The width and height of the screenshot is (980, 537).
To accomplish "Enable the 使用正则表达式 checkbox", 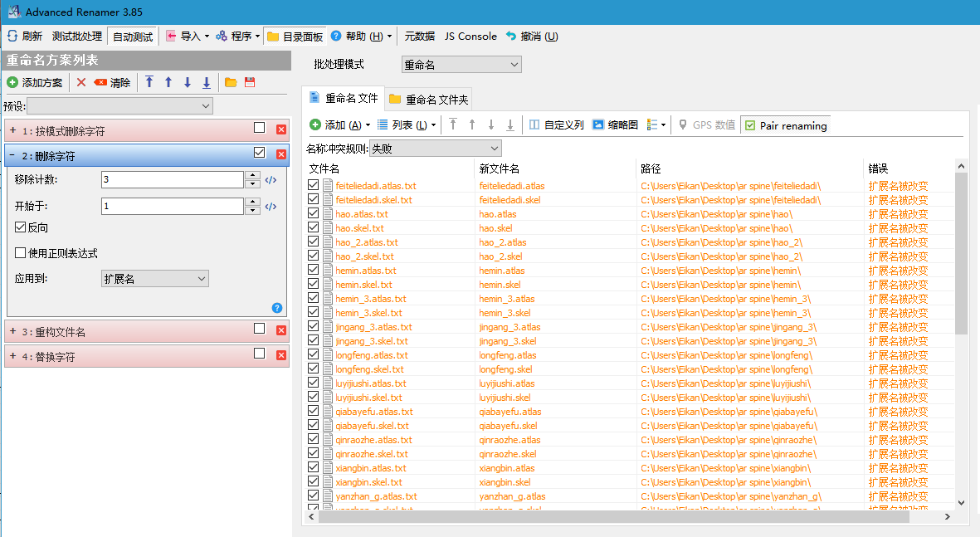I will tap(21, 253).
